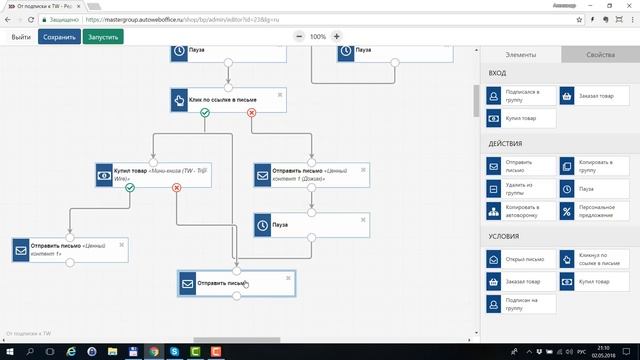Select the Клик по ссылке в письме node
Viewport: 640px width, 360px height.
[229, 100]
